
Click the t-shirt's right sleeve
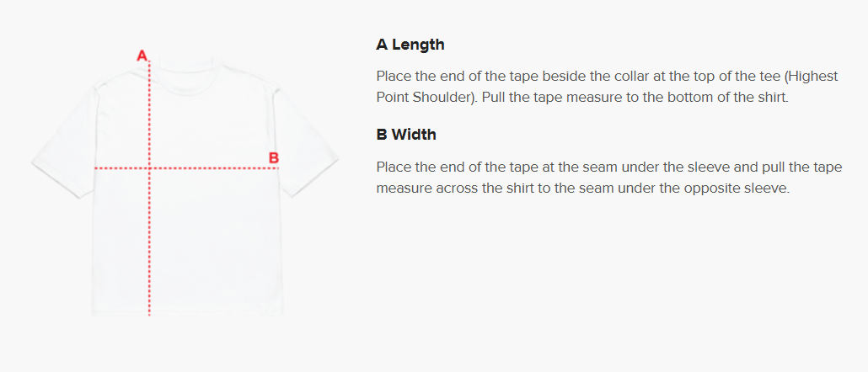(306, 145)
